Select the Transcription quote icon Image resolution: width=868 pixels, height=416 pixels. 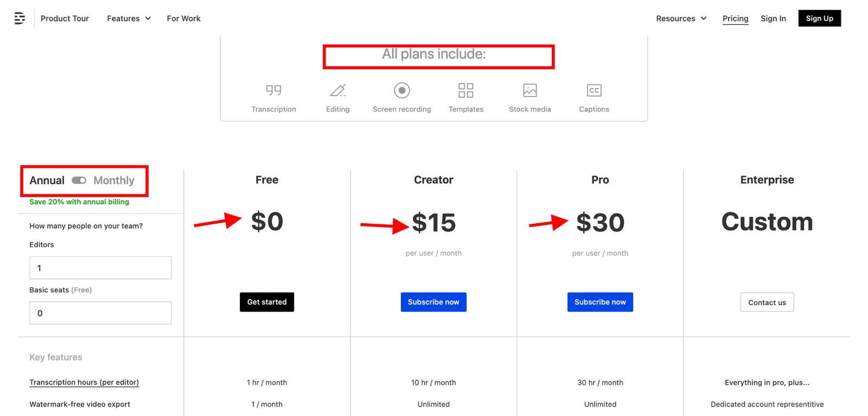273,90
